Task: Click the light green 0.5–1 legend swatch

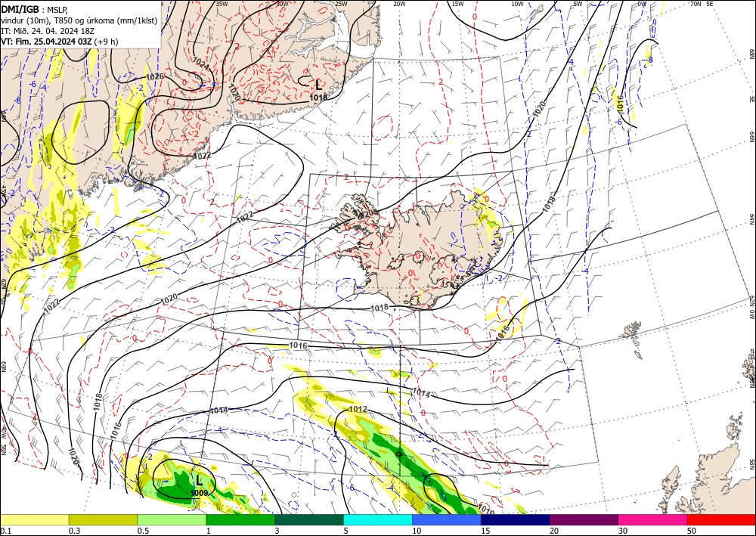Action: (172, 519)
